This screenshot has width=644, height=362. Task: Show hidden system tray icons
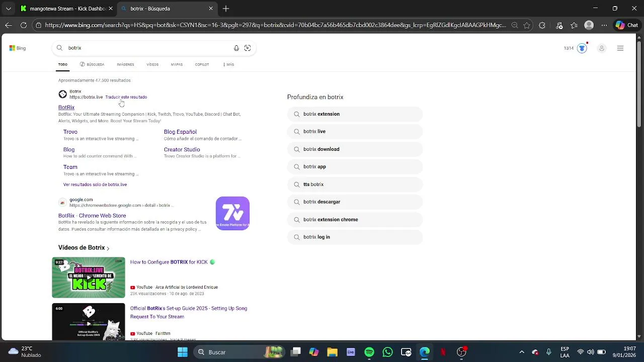pos(522,352)
